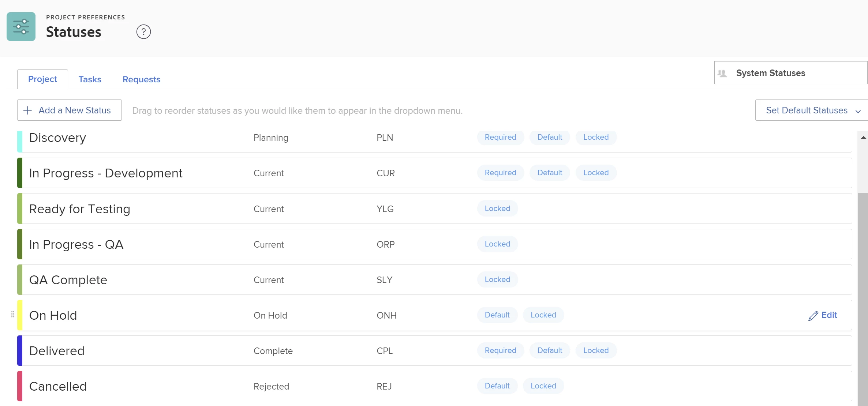Click Edit link on On Hold status
868x406 pixels.
pos(829,315)
